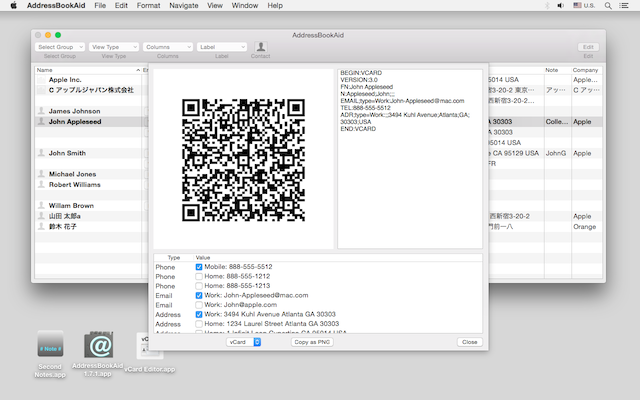Viewport: 640px width, 400px height.
Task: Open the Window menu
Action: (x=245, y=5)
